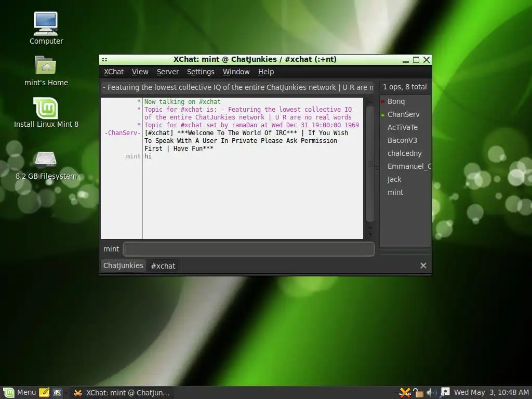This screenshot has width=532, height=399.
Task: Select user chalcedny in the user list
Action: (405, 153)
